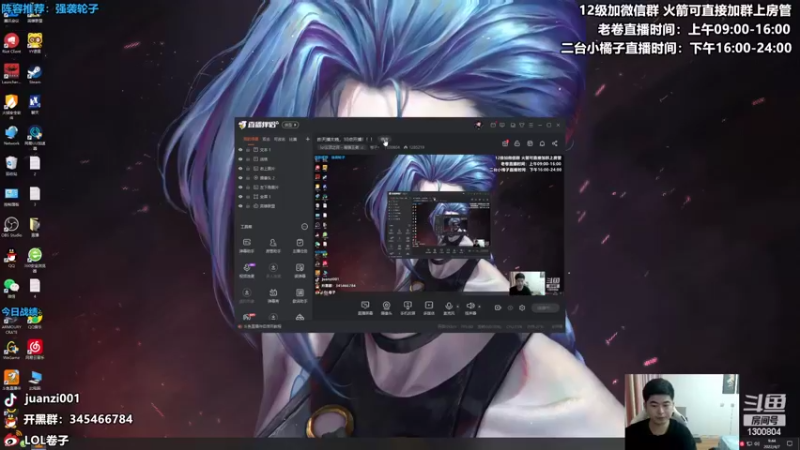
Task: Lock the 摄像头 2 source layer
Action: [248, 178]
